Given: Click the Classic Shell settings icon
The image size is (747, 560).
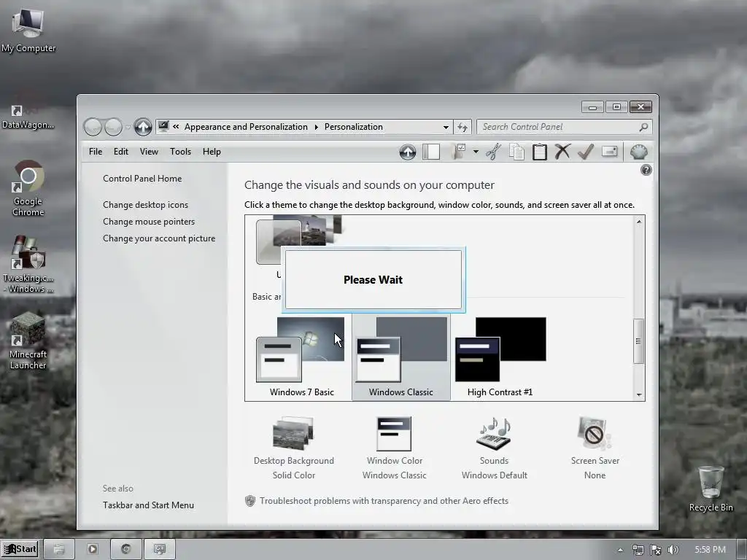Looking at the screenshot, I should (x=638, y=152).
